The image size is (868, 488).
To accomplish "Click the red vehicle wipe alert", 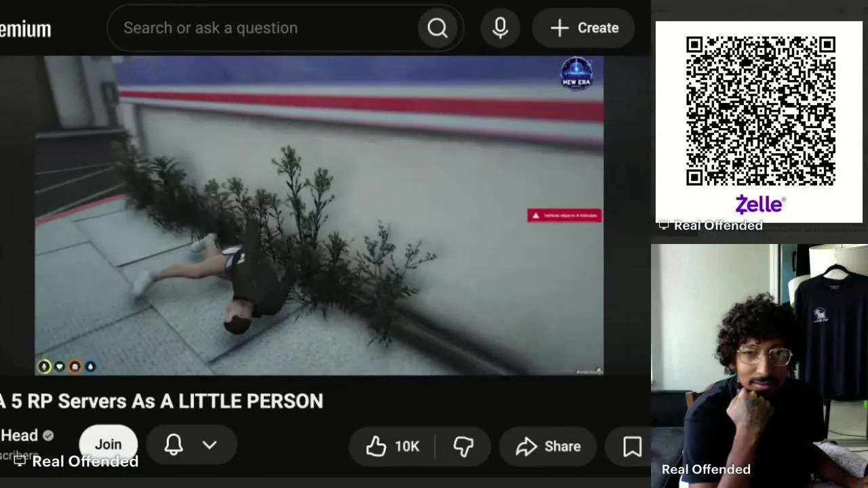I will click(564, 216).
